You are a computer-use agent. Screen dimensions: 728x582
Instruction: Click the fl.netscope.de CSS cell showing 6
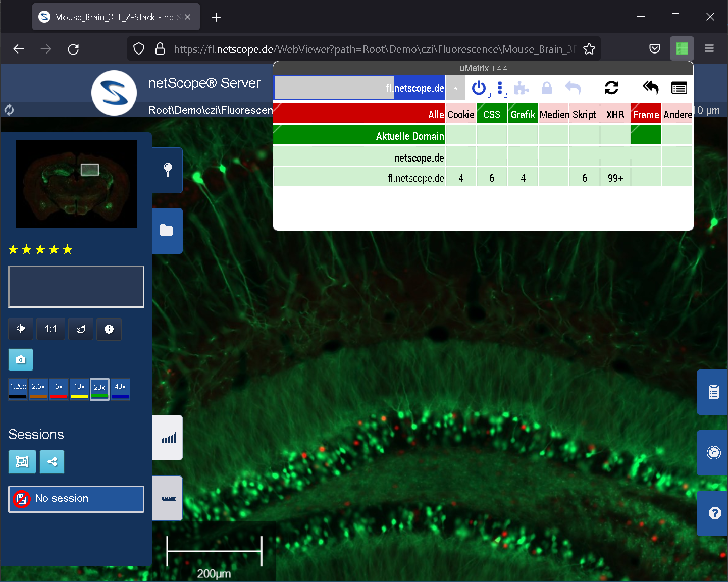click(492, 177)
